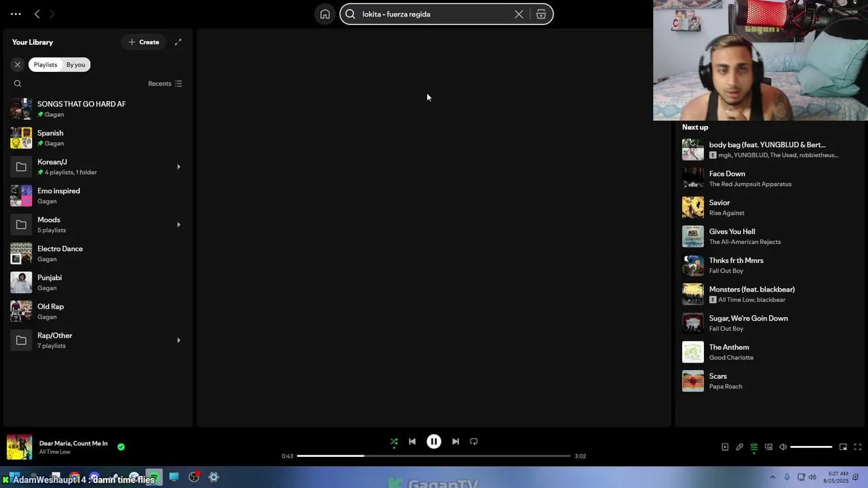Open the three-dot app menu
Viewport: 868px width, 488px height.
tap(16, 14)
